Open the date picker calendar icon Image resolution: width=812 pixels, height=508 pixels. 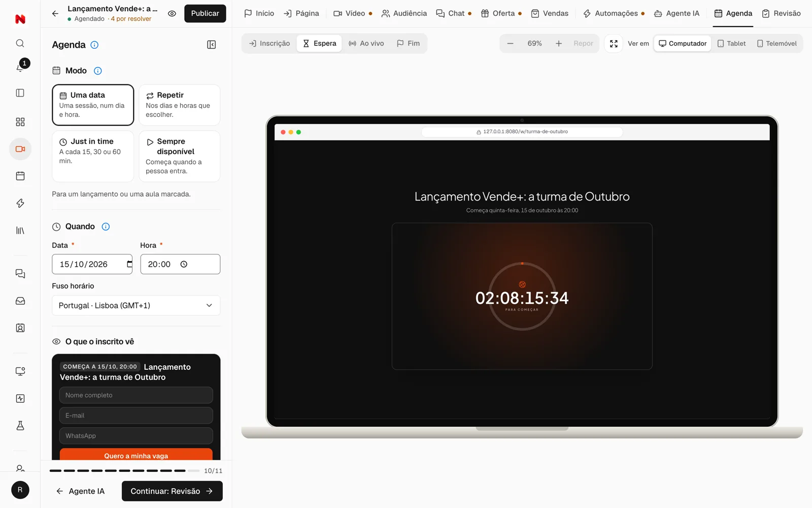129,264
